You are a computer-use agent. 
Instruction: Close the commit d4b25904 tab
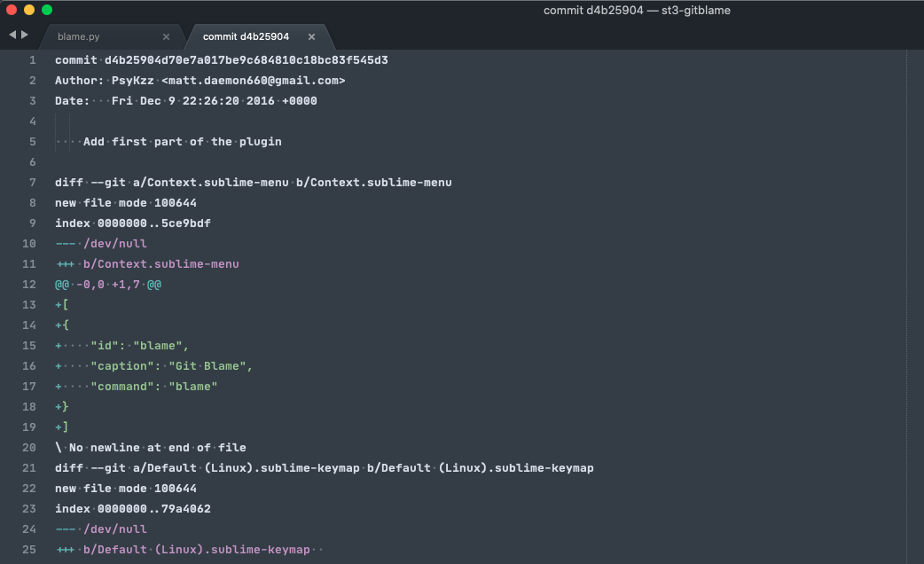pos(312,36)
